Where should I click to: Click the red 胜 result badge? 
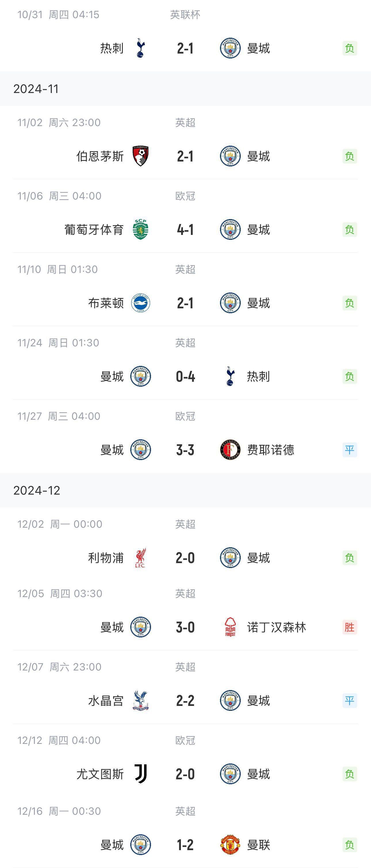pos(349,627)
